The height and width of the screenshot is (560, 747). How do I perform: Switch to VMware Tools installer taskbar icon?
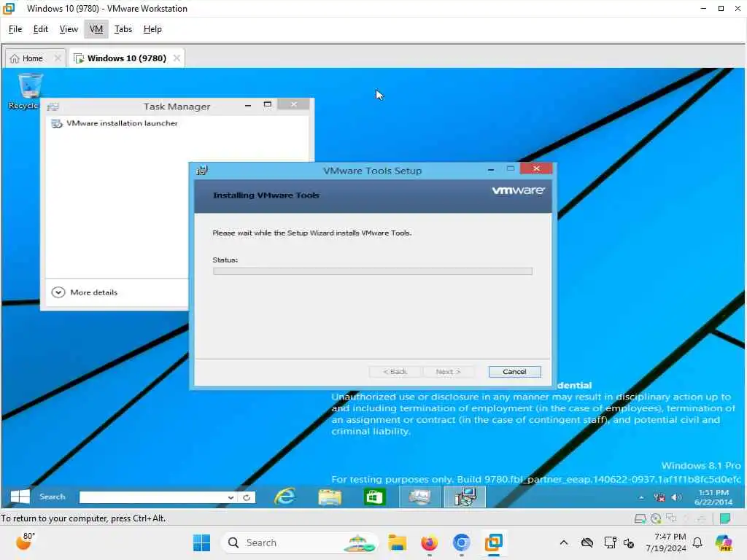coord(465,497)
